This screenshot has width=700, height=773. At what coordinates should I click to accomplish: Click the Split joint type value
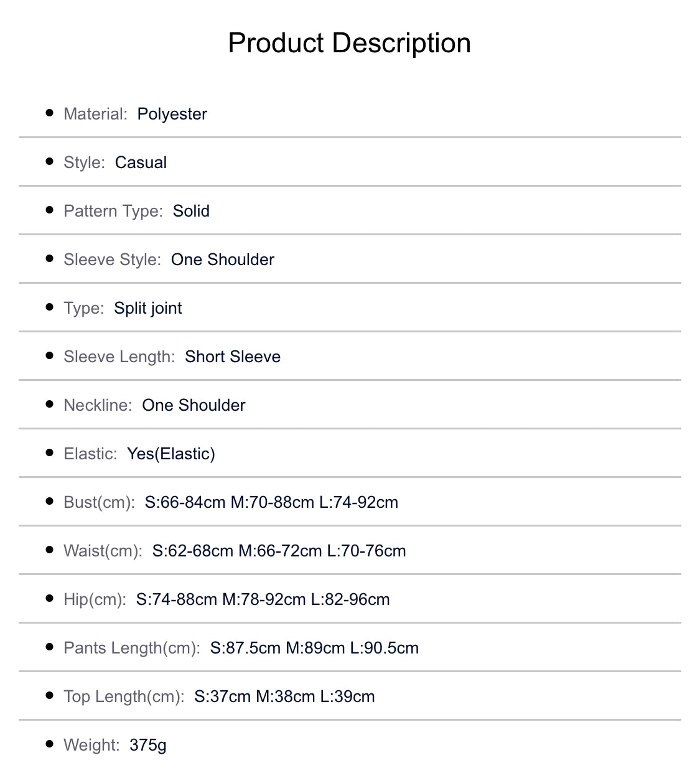click(x=148, y=308)
